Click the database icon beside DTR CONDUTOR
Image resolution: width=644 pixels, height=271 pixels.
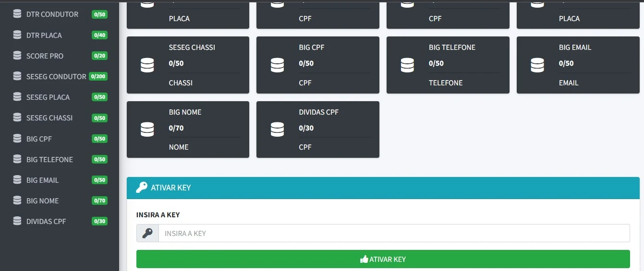coord(17,14)
